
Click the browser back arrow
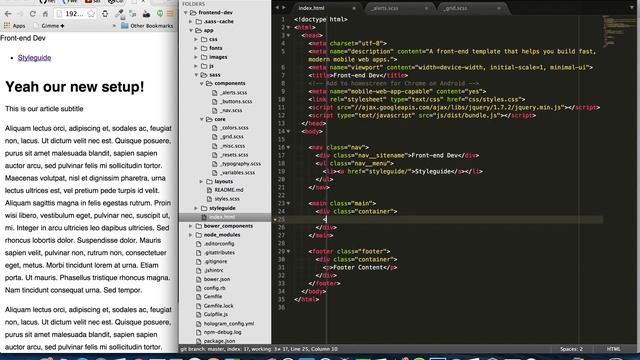[8, 14]
